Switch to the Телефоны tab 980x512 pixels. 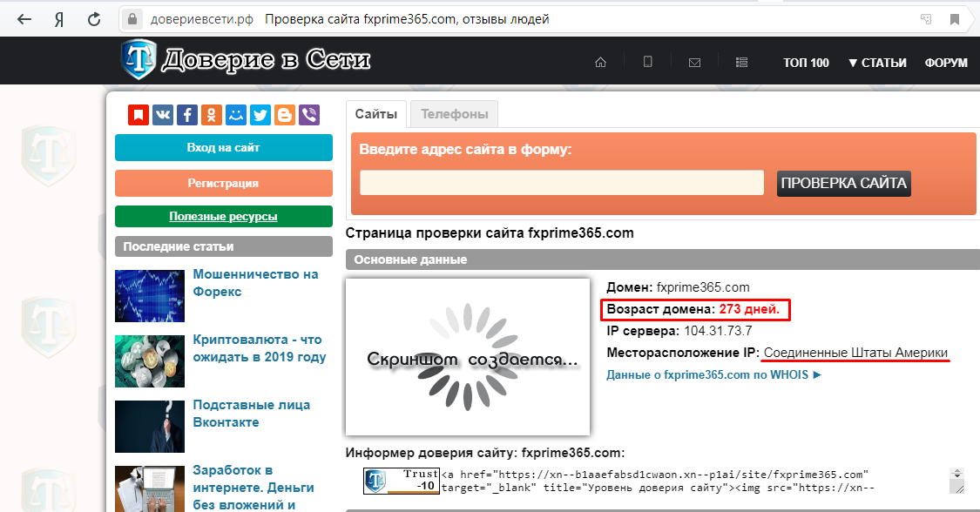[455, 114]
